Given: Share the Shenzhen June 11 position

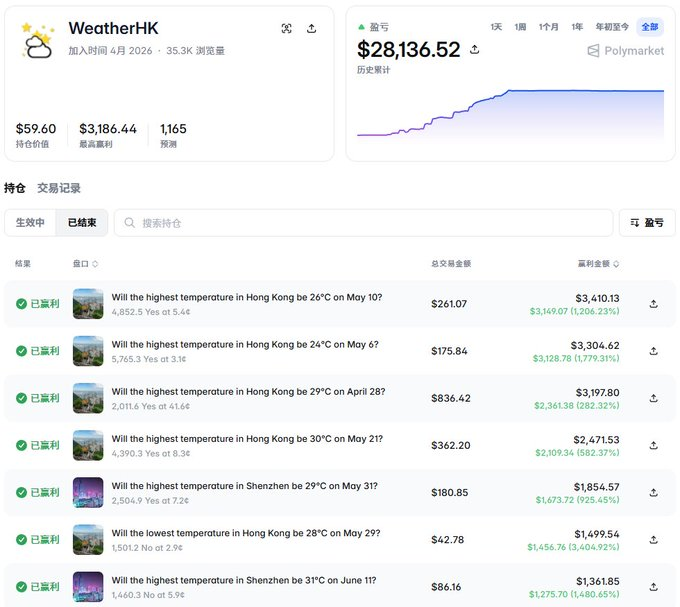Looking at the screenshot, I should click(654, 587).
